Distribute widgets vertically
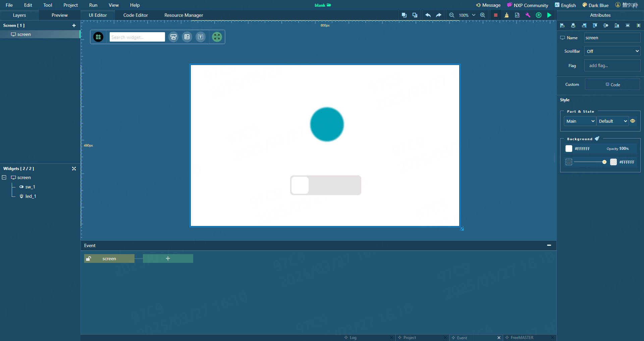The width and height of the screenshot is (644, 341). [x=628, y=25]
